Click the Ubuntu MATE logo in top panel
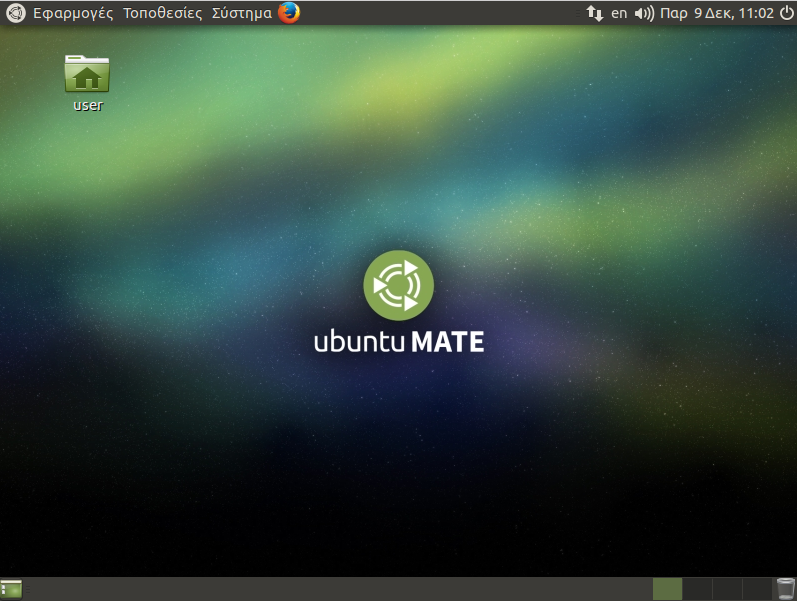Image resolution: width=797 pixels, height=601 pixels. click(x=15, y=13)
